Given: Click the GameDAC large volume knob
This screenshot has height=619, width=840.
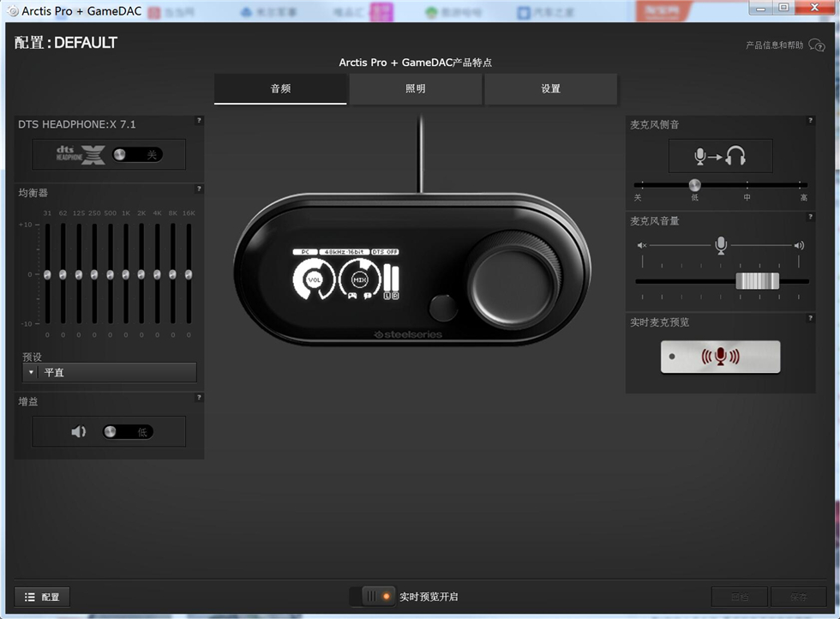Looking at the screenshot, I should click(513, 279).
